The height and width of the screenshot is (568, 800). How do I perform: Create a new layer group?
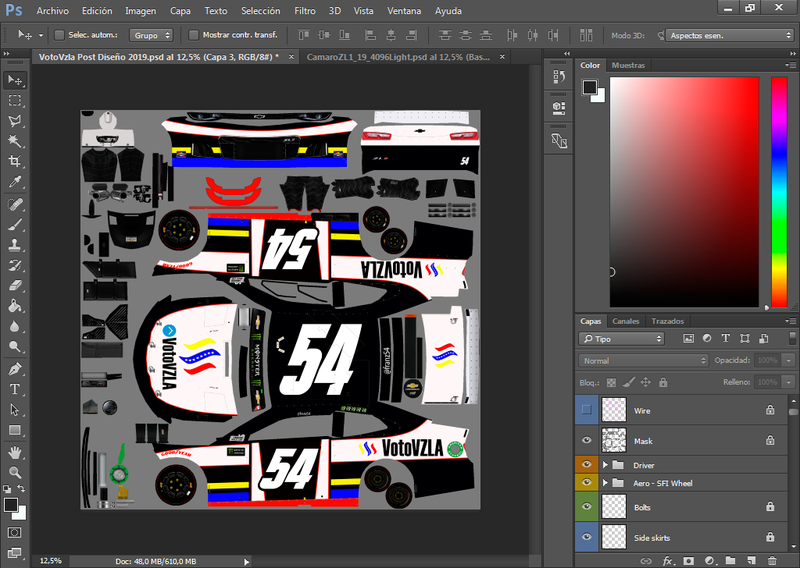730,560
